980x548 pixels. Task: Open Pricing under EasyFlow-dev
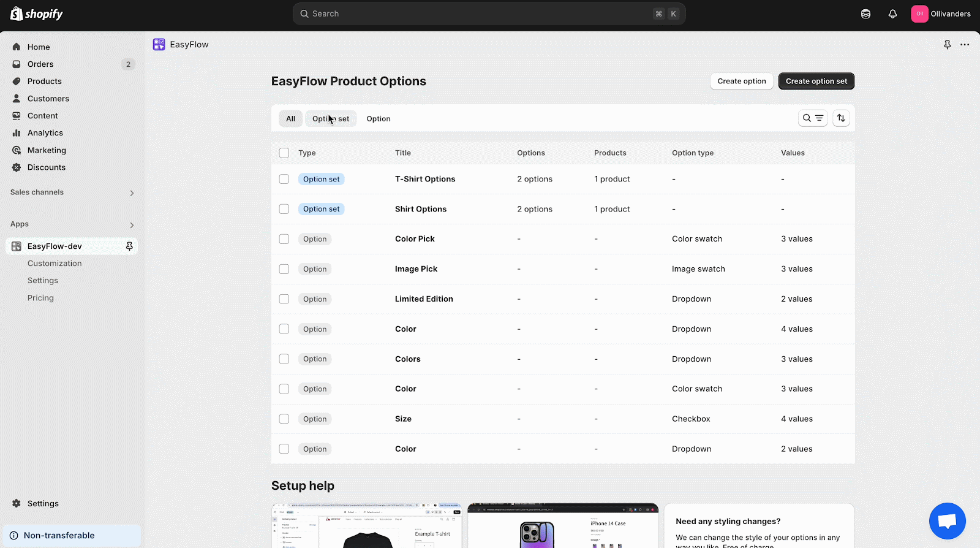(40, 297)
